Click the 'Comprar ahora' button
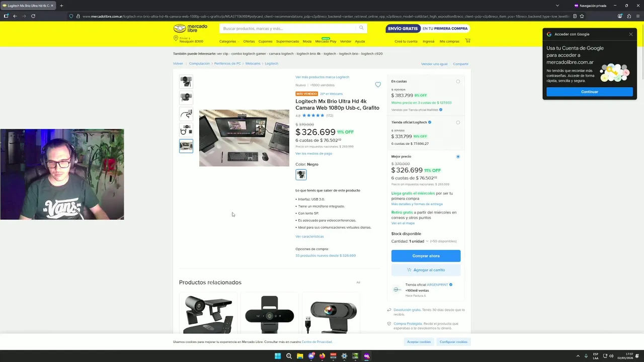 pyautogui.click(x=426, y=256)
